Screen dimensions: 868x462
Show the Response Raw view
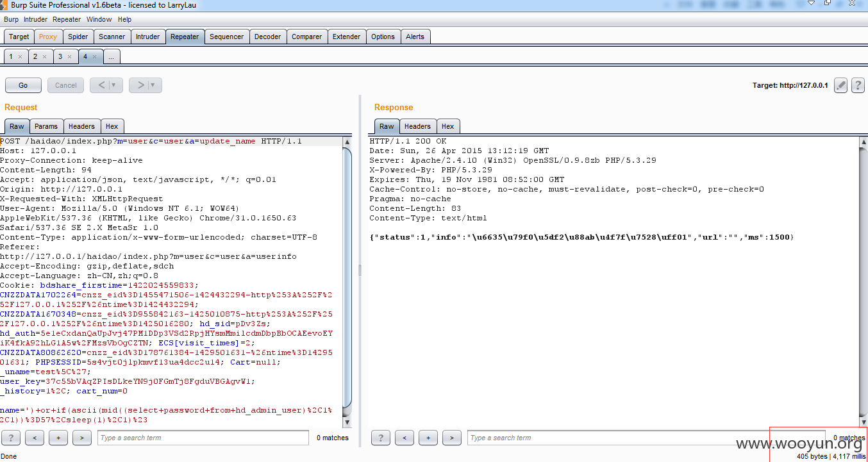pyautogui.click(x=387, y=126)
